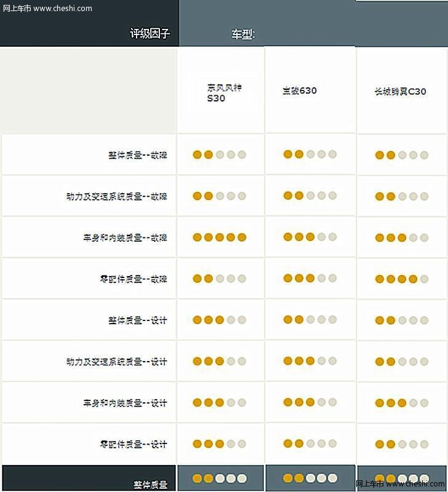Click 宝骏630 rating dots for 动力及变速系统质量--故障
Screen dimensions: 448x492
pos(310,196)
